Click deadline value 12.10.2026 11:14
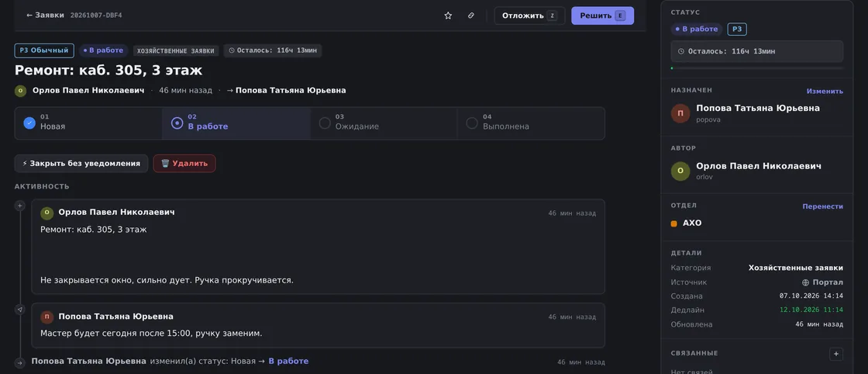Screen dimensions: 868x374 point(811,310)
